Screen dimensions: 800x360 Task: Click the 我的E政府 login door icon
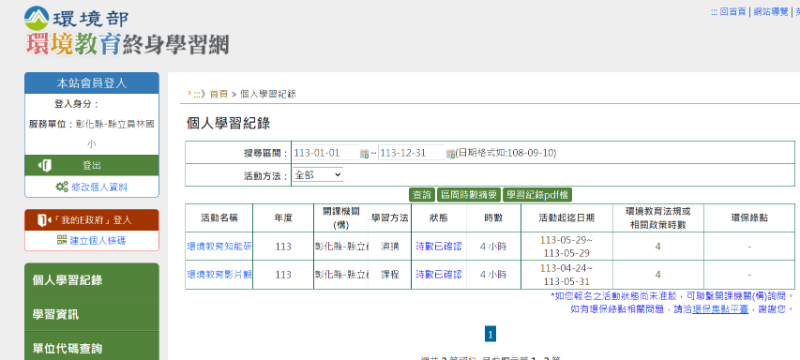(44, 220)
